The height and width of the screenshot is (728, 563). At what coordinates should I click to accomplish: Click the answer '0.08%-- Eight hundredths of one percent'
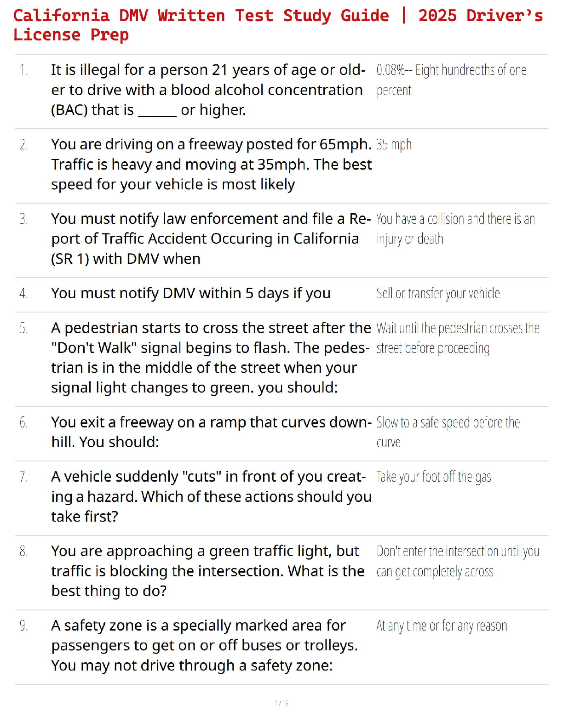451,80
